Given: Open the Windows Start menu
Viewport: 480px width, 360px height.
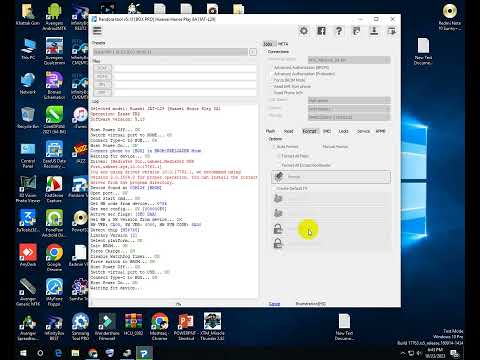Looking at the screenshot, I should [x=23, y=353].
